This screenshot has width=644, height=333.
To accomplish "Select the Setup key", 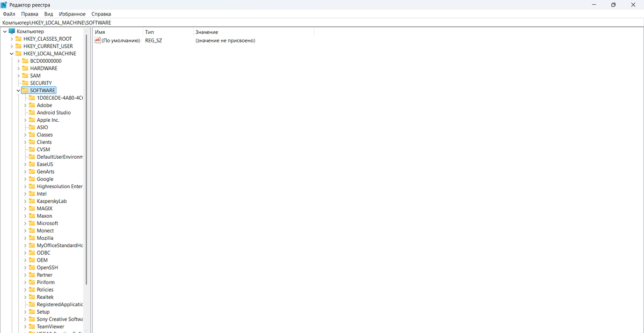I will 43,312.
